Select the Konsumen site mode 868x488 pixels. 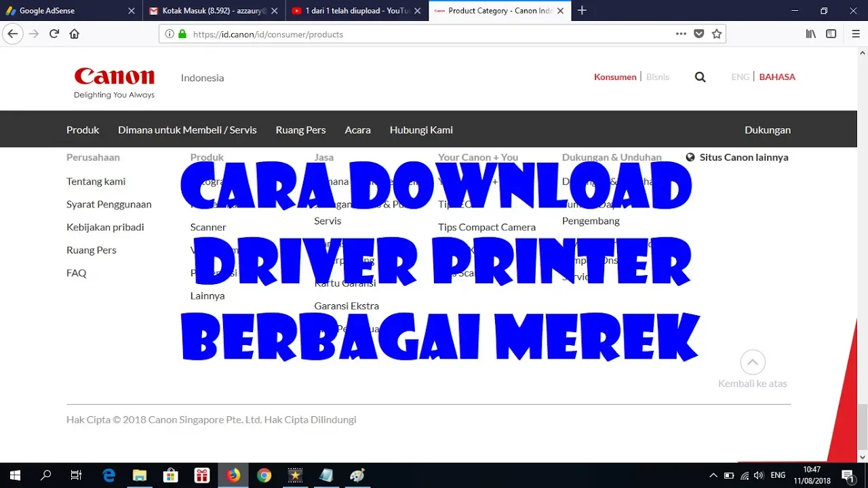click(615, 77)
